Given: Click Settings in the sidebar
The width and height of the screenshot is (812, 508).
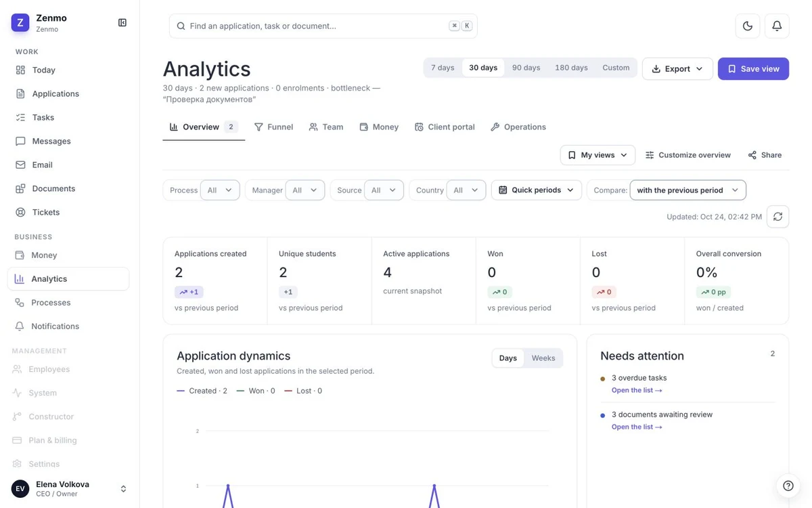Looking at the screenshot, I should click(x=68, y=464).
